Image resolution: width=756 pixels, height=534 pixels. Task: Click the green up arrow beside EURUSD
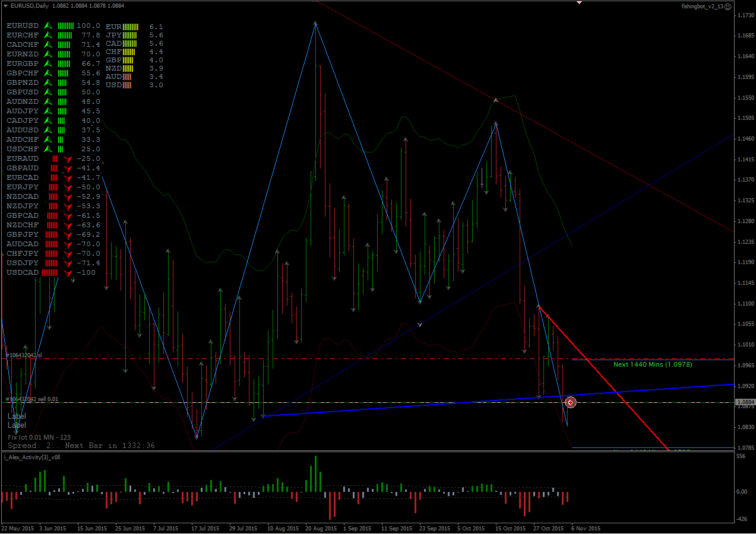pyautogui.click(x=49, y=26)
